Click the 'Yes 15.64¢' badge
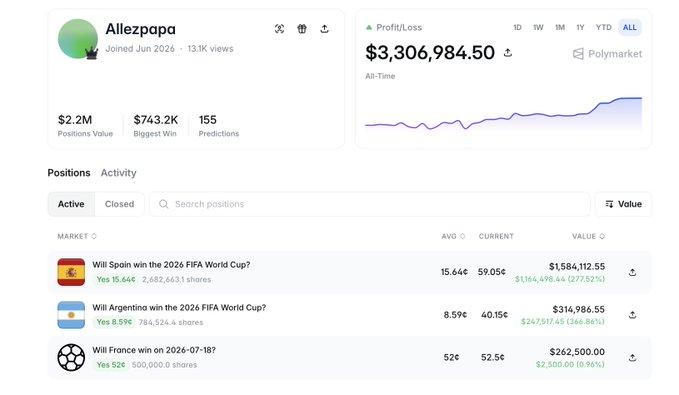679x395 pixels. (116, 279)
